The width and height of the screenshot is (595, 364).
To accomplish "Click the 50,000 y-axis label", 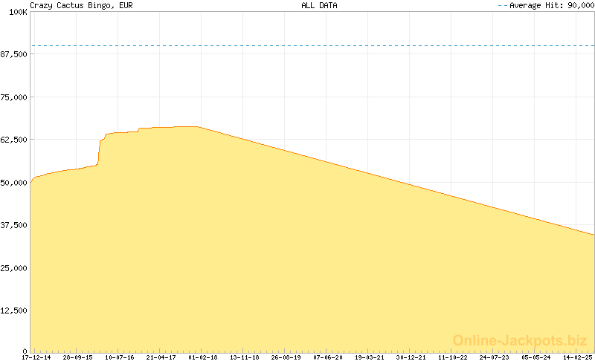I will pyautogui.click(x=14, y=182).
